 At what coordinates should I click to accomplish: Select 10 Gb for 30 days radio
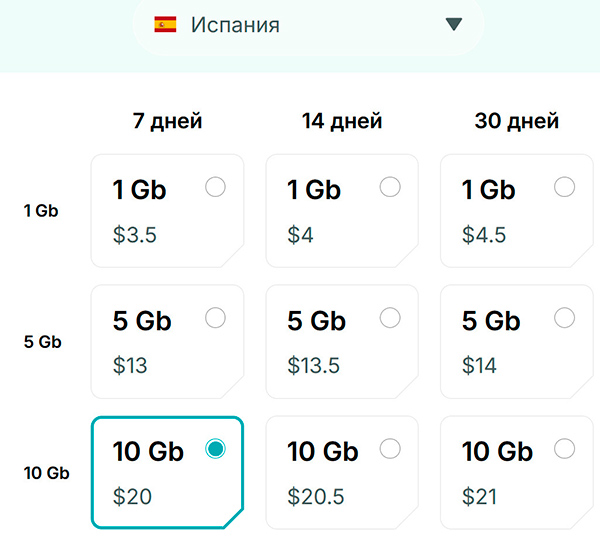[x=564, y=449]
